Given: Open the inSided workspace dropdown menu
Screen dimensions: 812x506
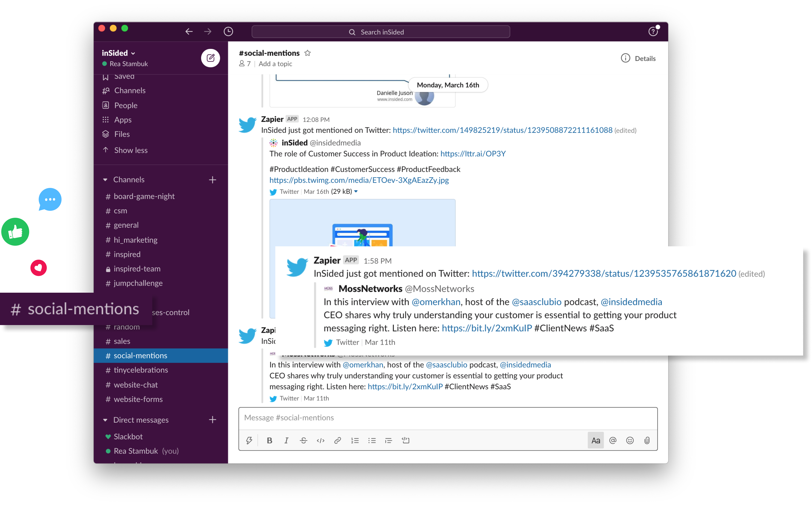Looking at the screenshot, I should click(x=118, y=53).
